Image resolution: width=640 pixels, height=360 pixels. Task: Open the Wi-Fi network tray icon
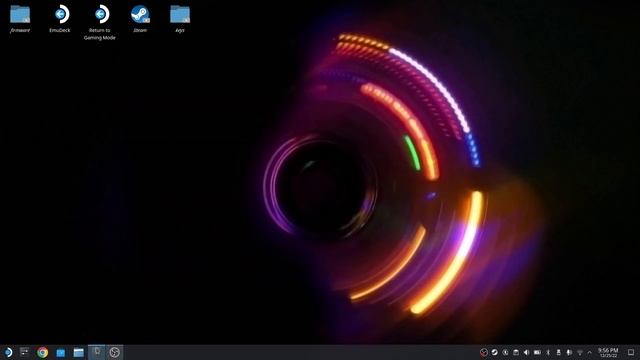tap(580, 352)
